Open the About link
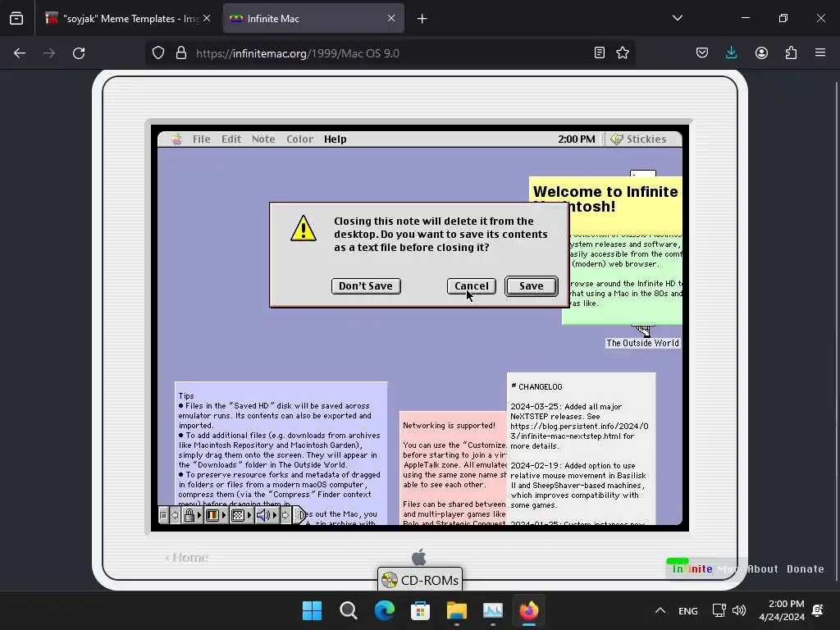Image resolution: width=840 pixels, height=630 pixels. point(762,569)
